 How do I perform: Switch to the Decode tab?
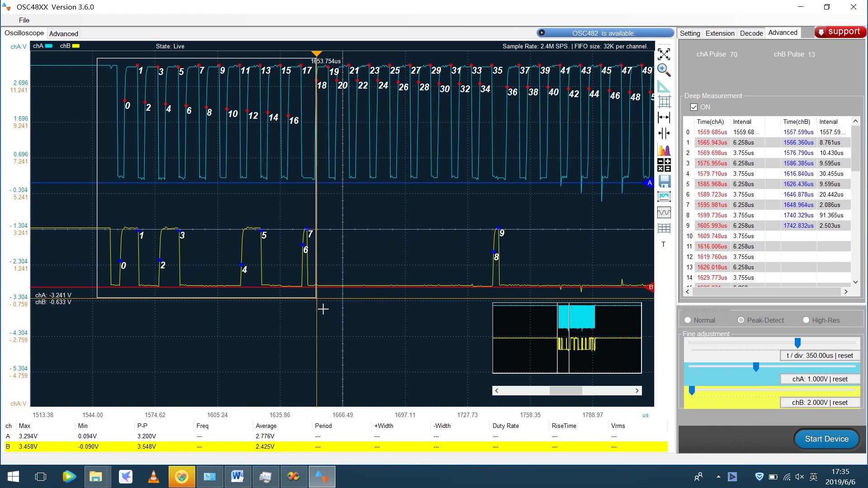coord(751,33)
